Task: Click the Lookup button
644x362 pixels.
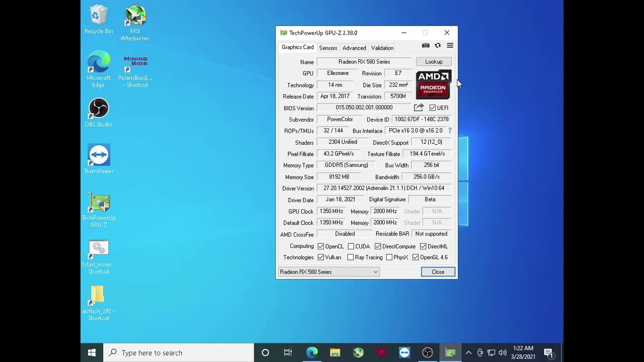Action: pos(434,62)
